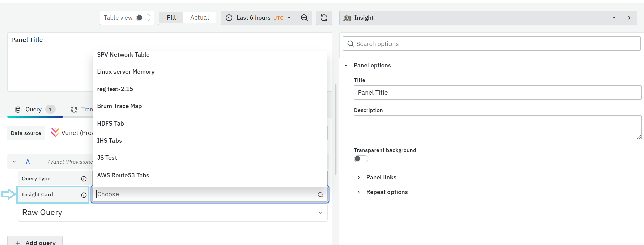Select the Actual display mode
Screen dimensions: 644x245
(x=199, y=18)
